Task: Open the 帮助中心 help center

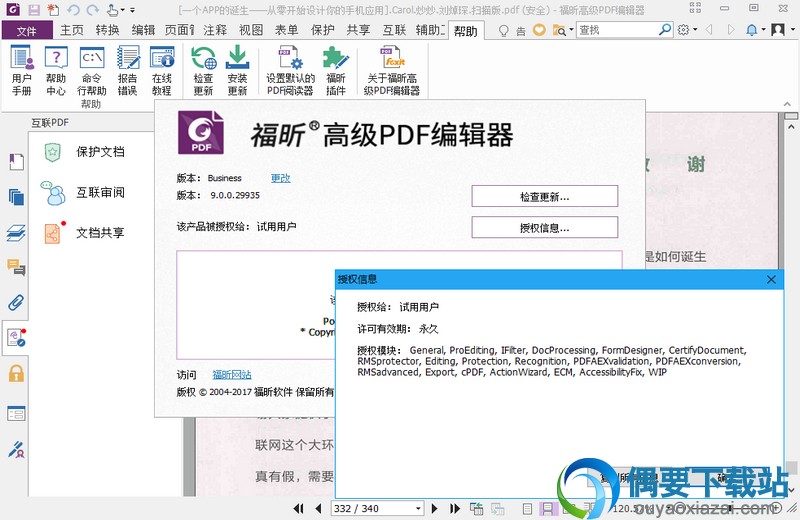Action: [56, 70]
